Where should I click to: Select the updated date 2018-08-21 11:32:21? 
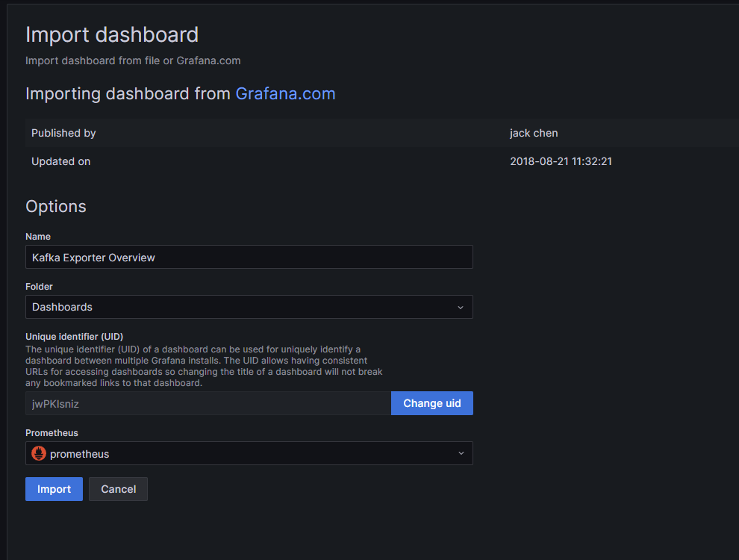tap(561, 161)
